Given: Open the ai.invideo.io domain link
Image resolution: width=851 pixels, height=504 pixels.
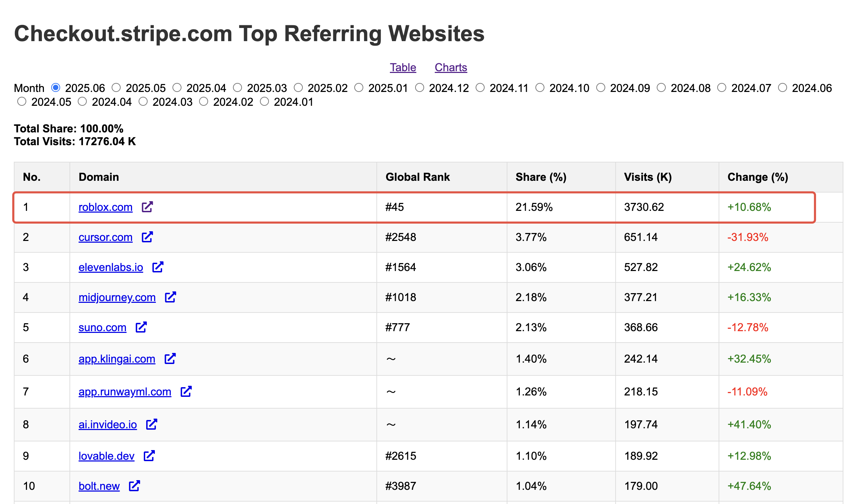Looking at the screenshot, I should (107, 424).
